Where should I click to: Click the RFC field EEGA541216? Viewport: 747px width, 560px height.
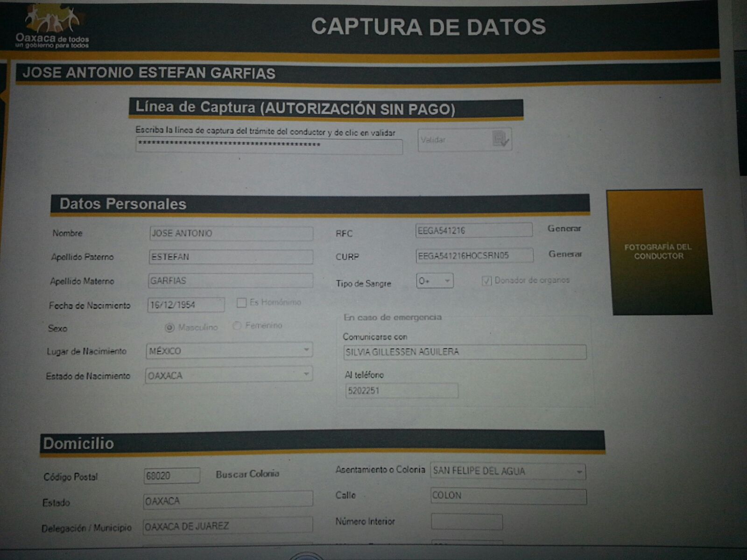[474, 230]
